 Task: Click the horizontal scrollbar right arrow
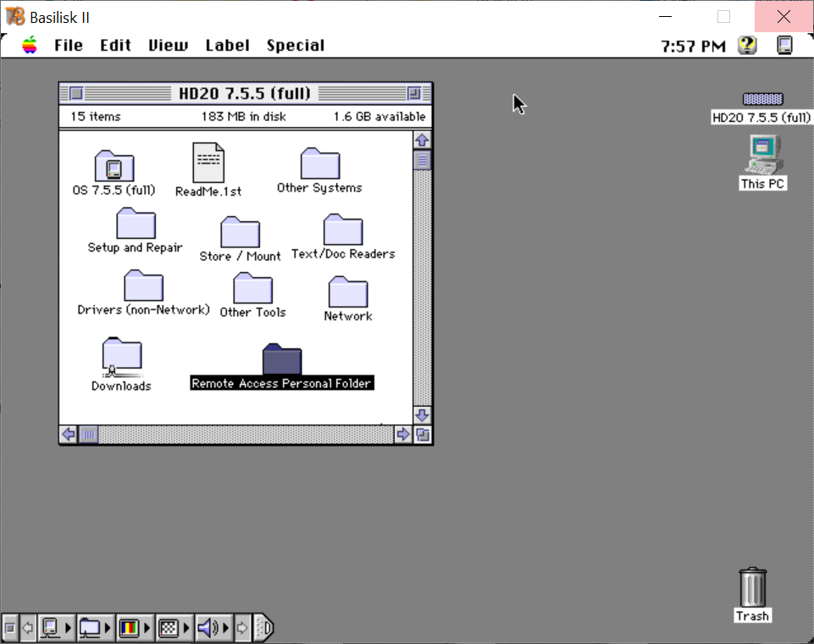(x=403, y=434)
